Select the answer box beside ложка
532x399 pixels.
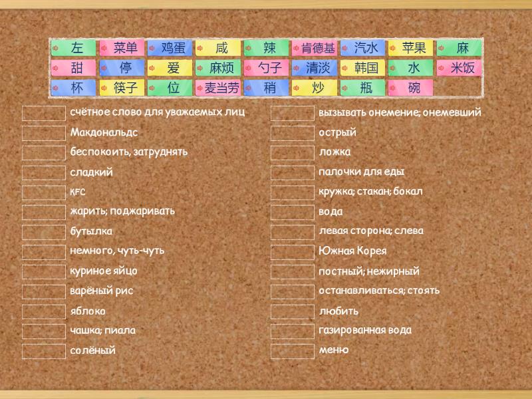(x=293, y=153)
